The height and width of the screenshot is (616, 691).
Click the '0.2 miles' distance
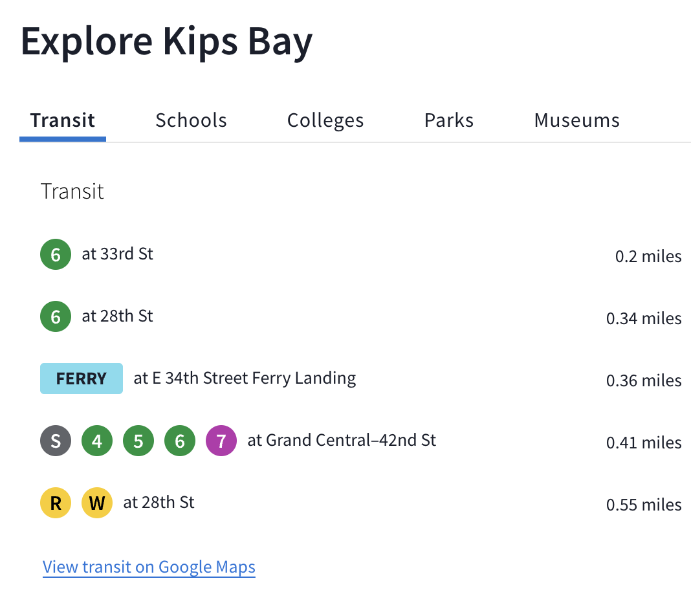[648, 256]
